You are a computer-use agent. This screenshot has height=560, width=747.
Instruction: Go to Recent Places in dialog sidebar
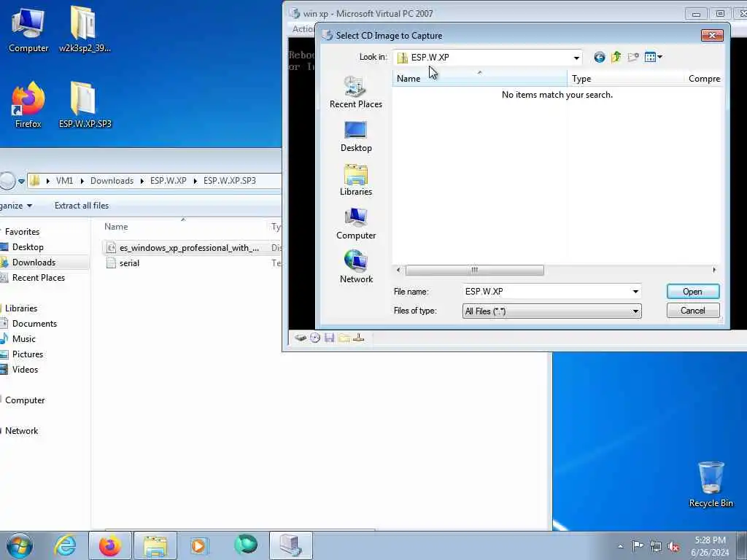click(x=355, y=93)
